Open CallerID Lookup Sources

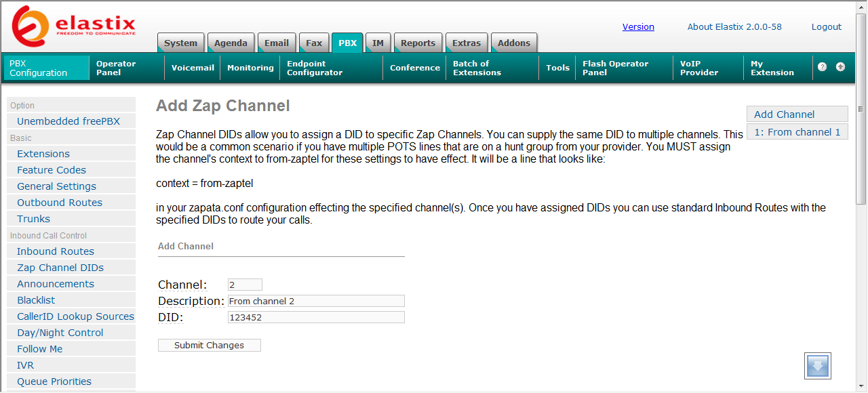(x=71, y=316)
